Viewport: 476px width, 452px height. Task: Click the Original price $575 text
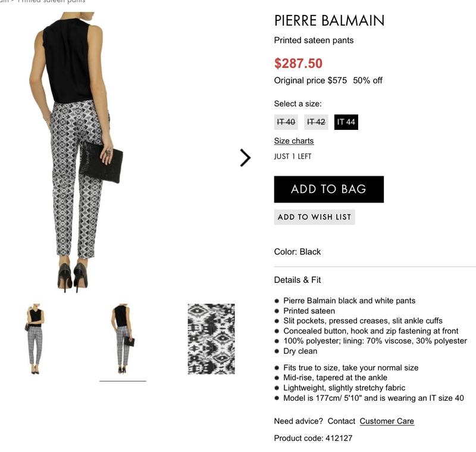310,80
